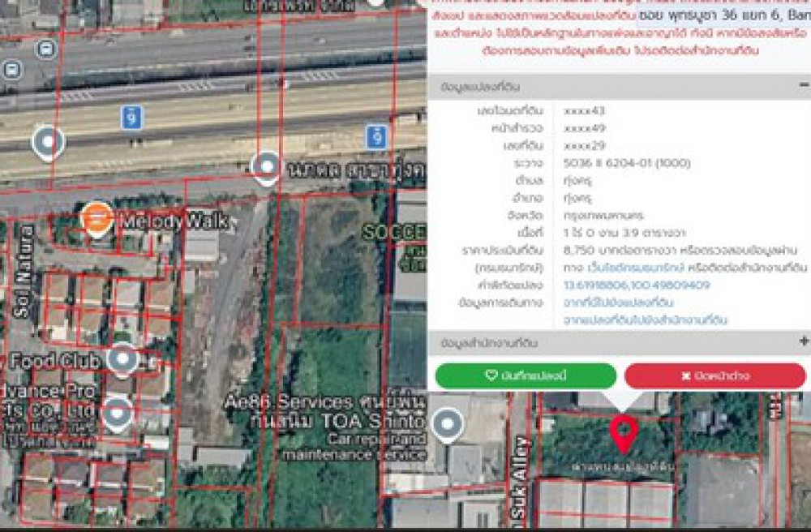
Task: Click the Food Club place marker
Action: coord(123,359)
